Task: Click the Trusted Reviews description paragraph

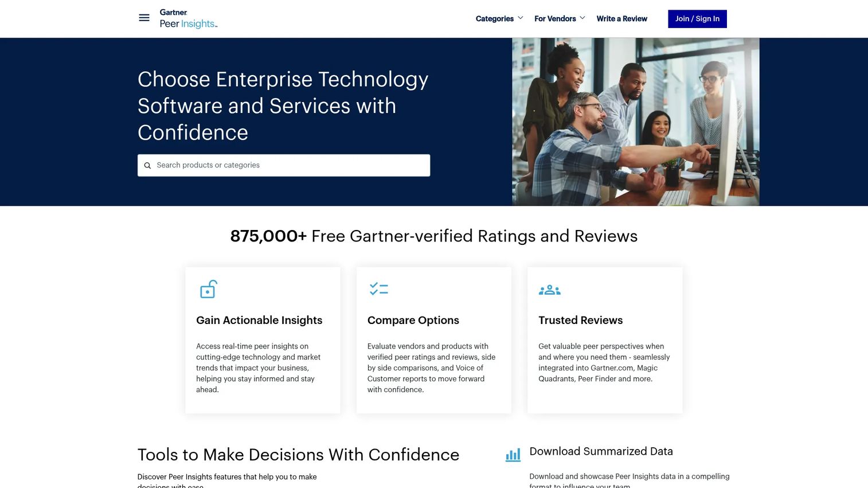Action: 604,362
